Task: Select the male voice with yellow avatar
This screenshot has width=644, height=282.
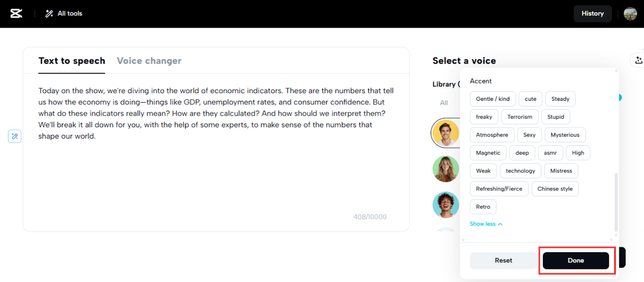Action: (445, 133)
